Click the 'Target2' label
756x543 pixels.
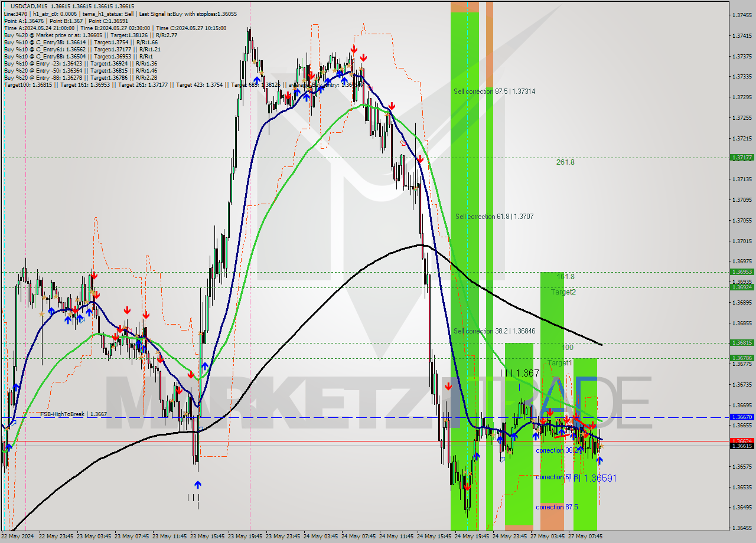[x=563, y=292]
